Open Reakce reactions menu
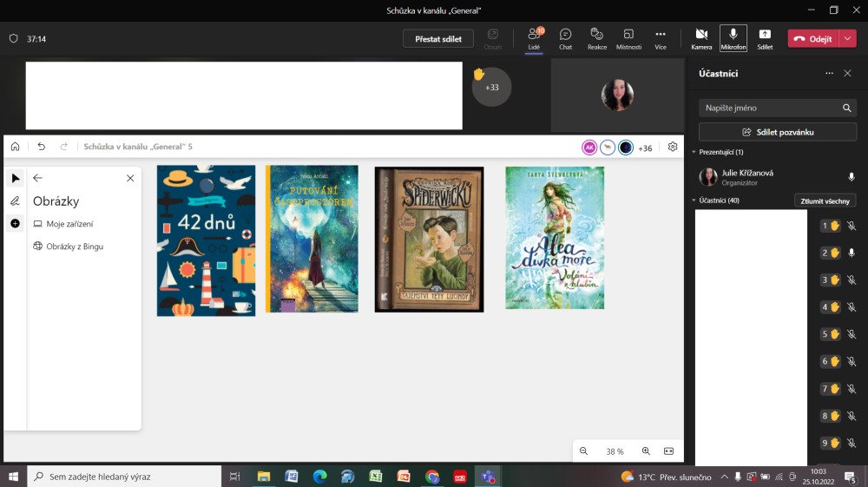The image size is (868, 487). tap(597, 39)
